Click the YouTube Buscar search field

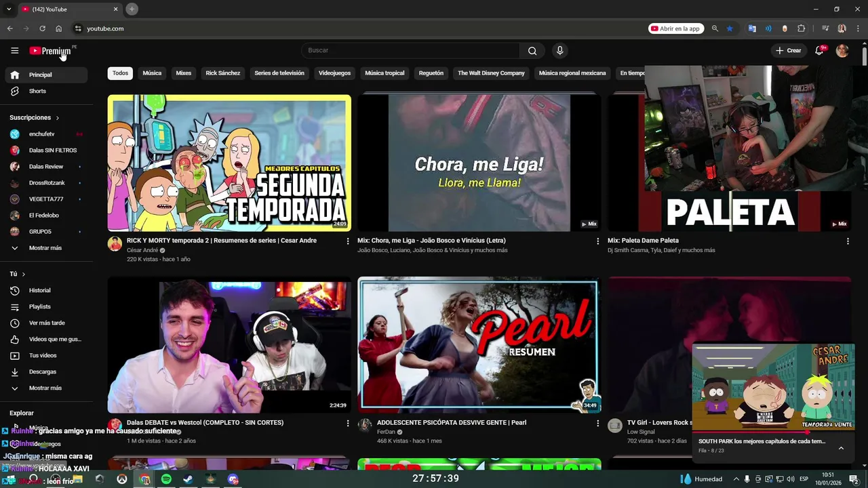pyautogui.click(x=410, y=50)
